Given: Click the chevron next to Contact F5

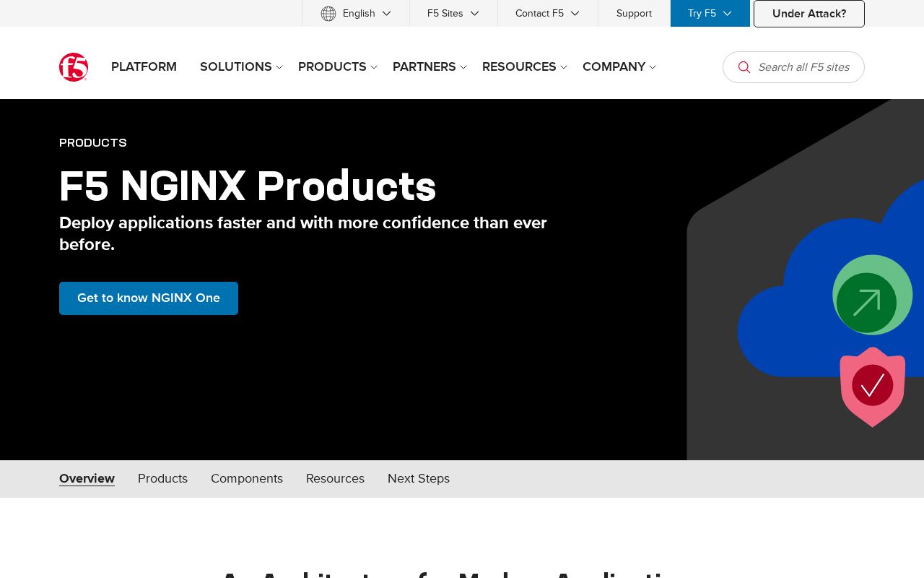Looking at the screenshot, I should (575, 13).
